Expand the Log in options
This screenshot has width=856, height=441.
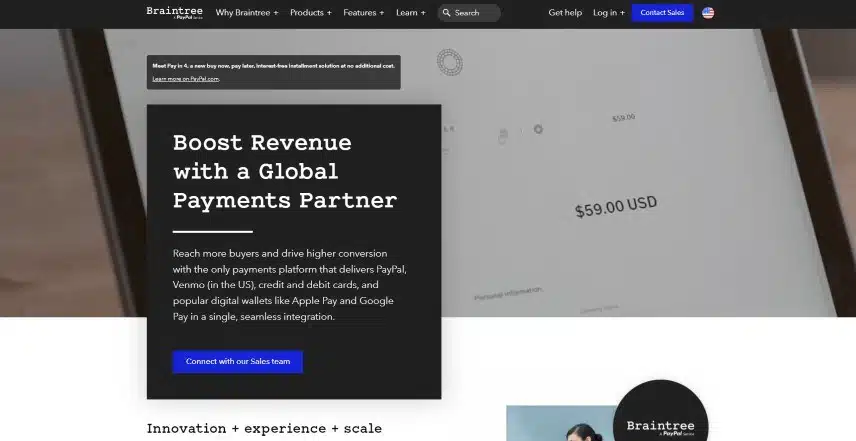(x=608, y=13)
